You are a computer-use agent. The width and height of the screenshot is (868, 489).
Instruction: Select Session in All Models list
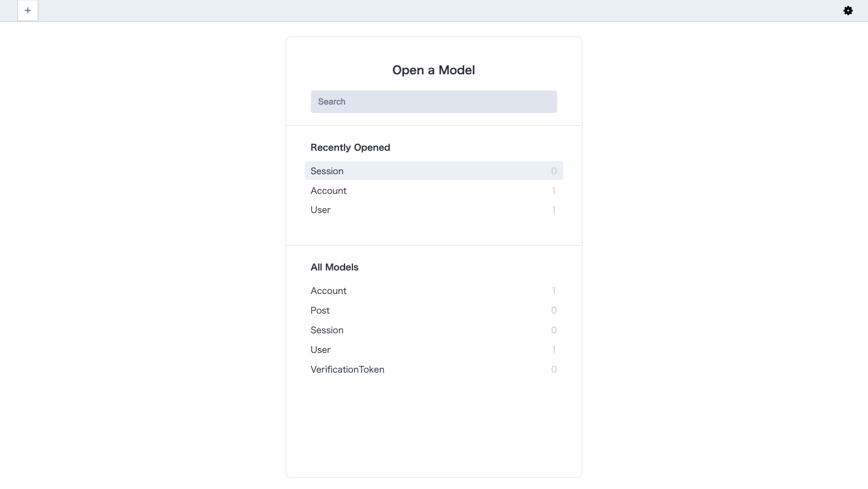click(x=327, y=330)
